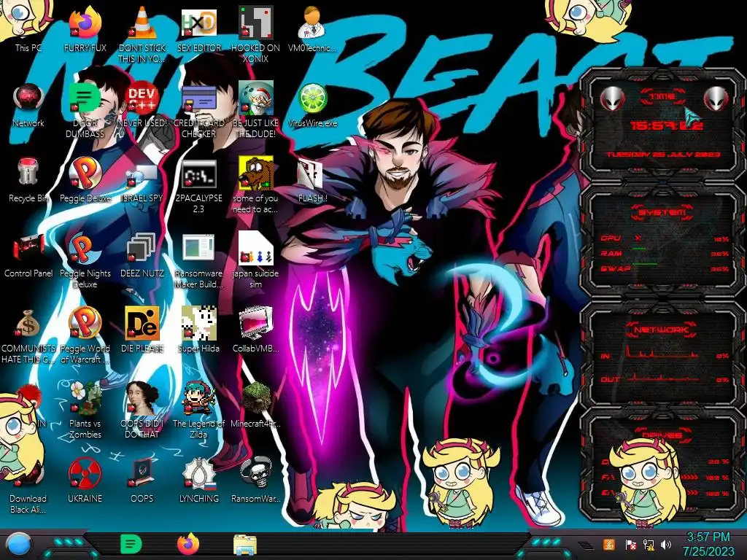Open the BE JUST LIKE THE DUDE! icon
Viewport: 747px width, 560px height.
[x=255, y=111]
